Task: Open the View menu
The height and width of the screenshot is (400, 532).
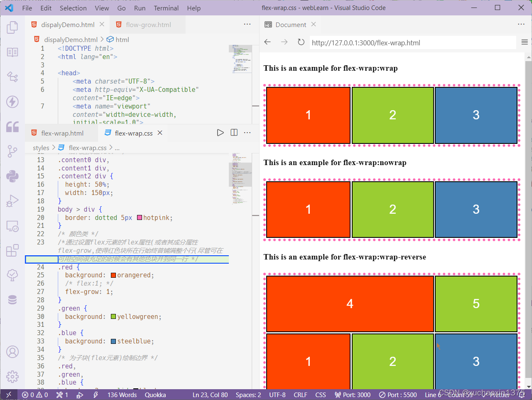Action: (x=102, y=8)
